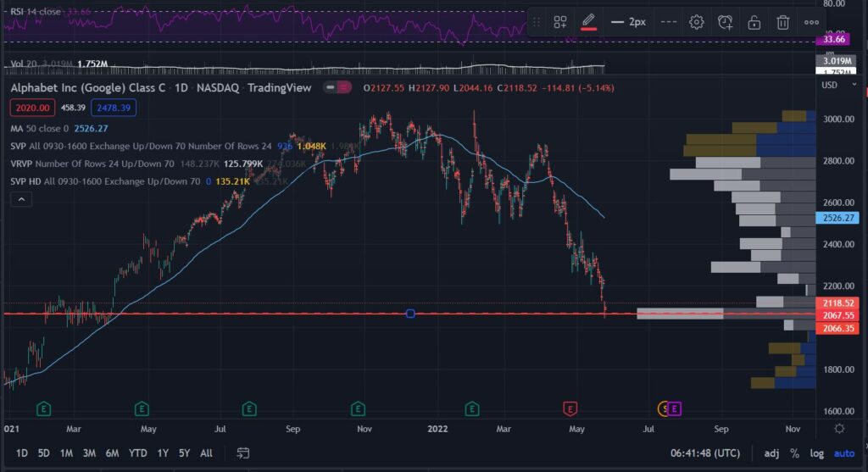Toggle percent scale mode
868x472 pixels.
tap(794, 453)
